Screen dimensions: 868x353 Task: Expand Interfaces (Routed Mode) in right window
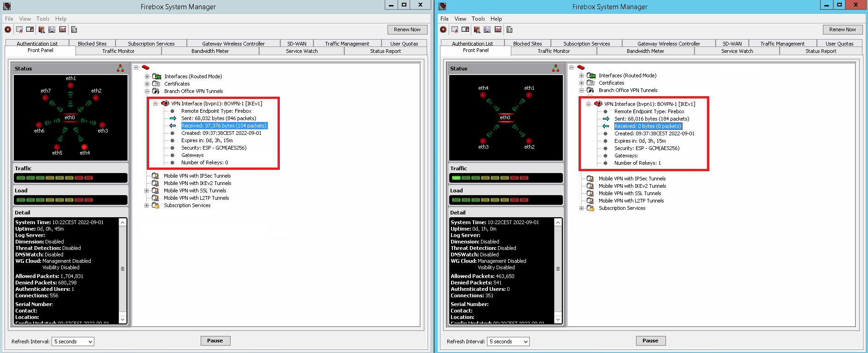(x=582, y=75)
